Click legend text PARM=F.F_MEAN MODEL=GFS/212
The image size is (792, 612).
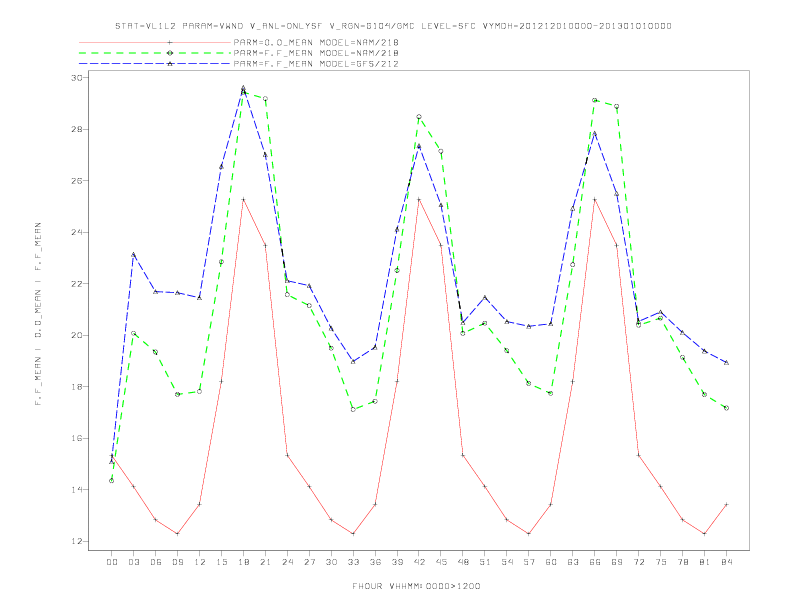tap(316, 64)
